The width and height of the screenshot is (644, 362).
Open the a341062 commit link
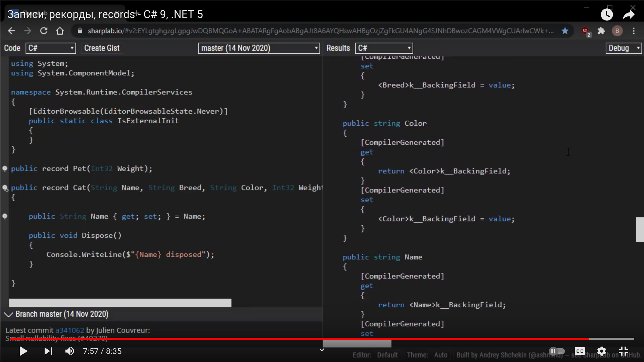click(x=69, y=330)
